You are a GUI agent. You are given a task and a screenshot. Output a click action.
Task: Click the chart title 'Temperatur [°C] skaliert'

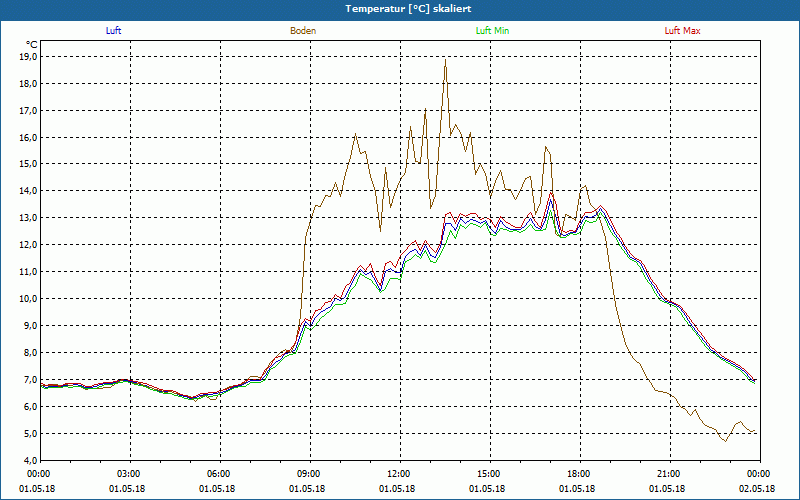[x=408, y=9]
